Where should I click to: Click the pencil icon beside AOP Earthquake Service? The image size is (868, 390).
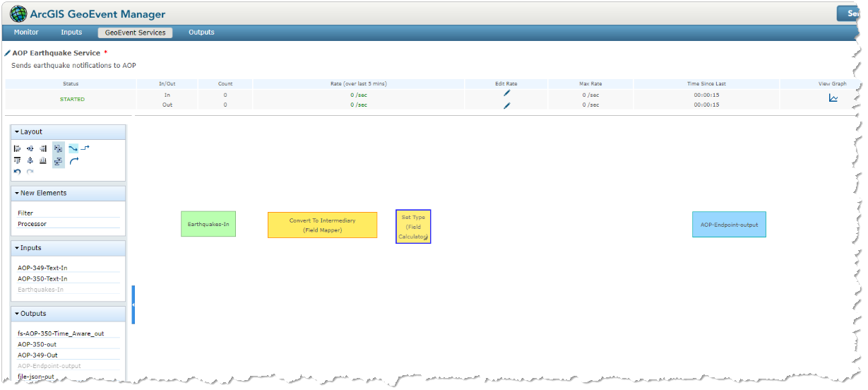pyautogui.click(x=7, y=53)
